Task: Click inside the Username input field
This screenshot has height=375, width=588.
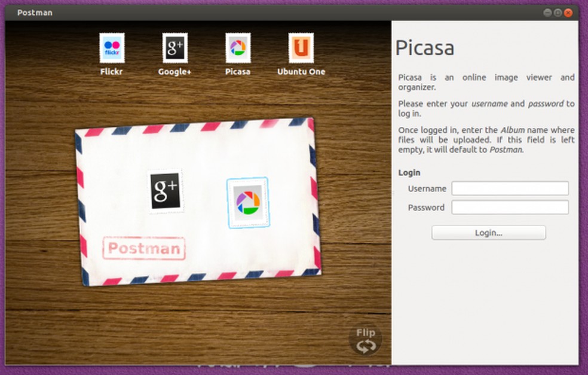Action: 510,188
